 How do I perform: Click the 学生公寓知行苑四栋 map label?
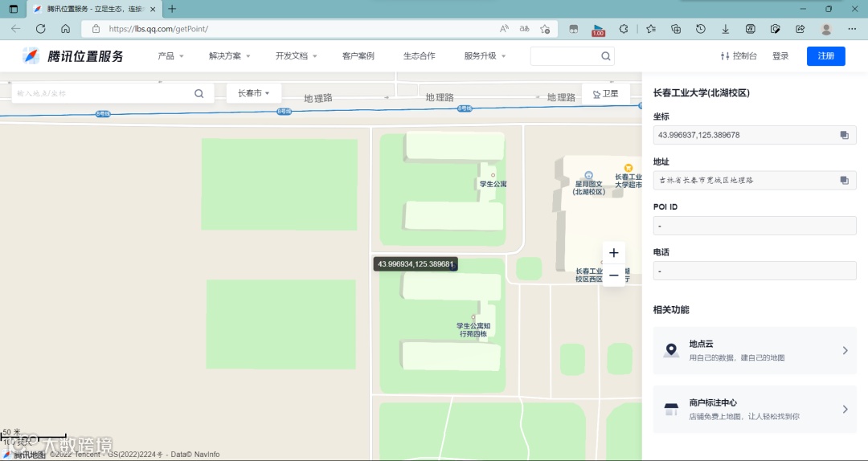[x=473, y=330]
